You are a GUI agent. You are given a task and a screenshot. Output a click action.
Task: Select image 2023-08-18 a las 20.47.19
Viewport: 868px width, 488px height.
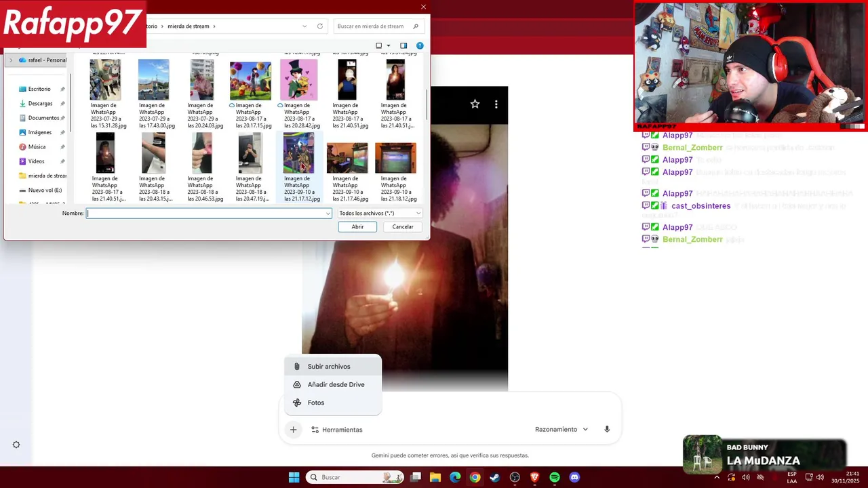pos(250,167)
